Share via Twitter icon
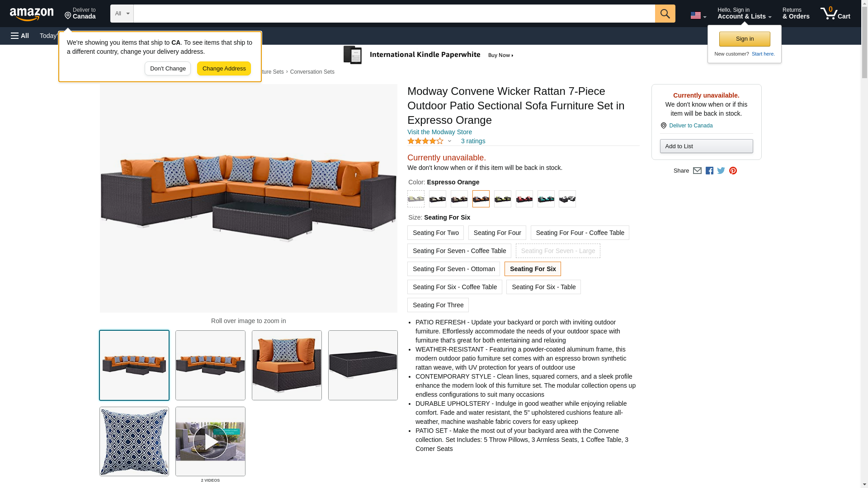Screen dimensions: 868x488 (721, 171)
